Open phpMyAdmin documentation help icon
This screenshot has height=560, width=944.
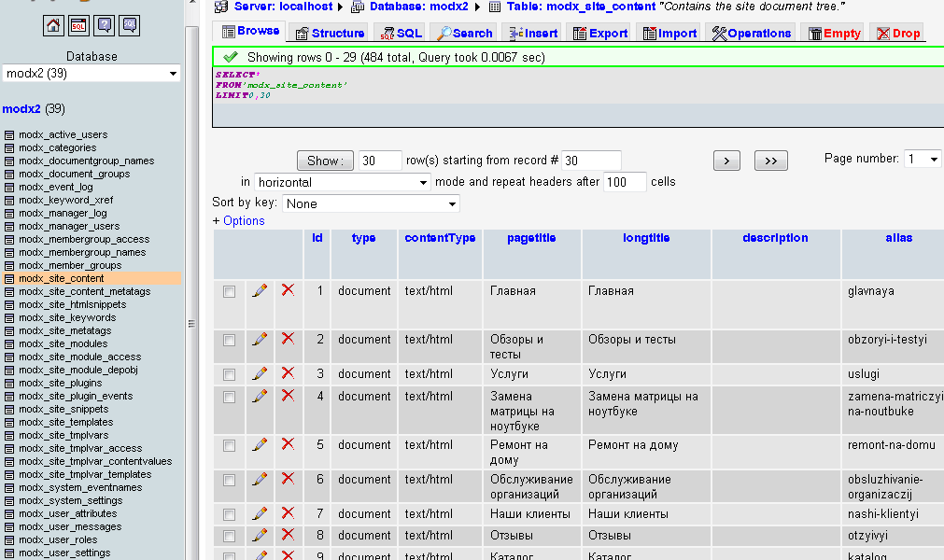pos(105,25)
